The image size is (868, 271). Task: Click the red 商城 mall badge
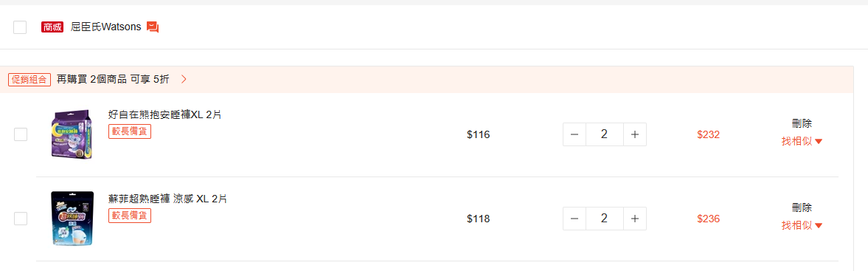pyautogui.click(x=52, y=27)
